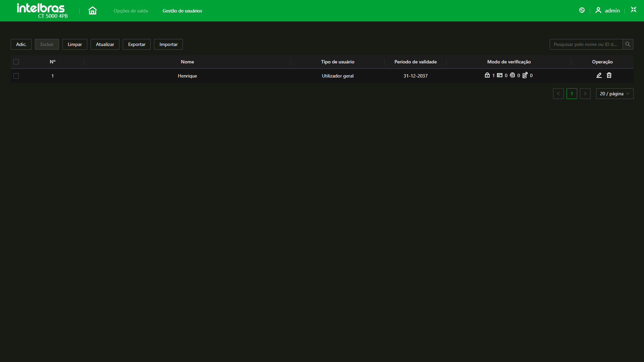
Task: Expand the 20 / página dropdown
Action: coord(614,94)
